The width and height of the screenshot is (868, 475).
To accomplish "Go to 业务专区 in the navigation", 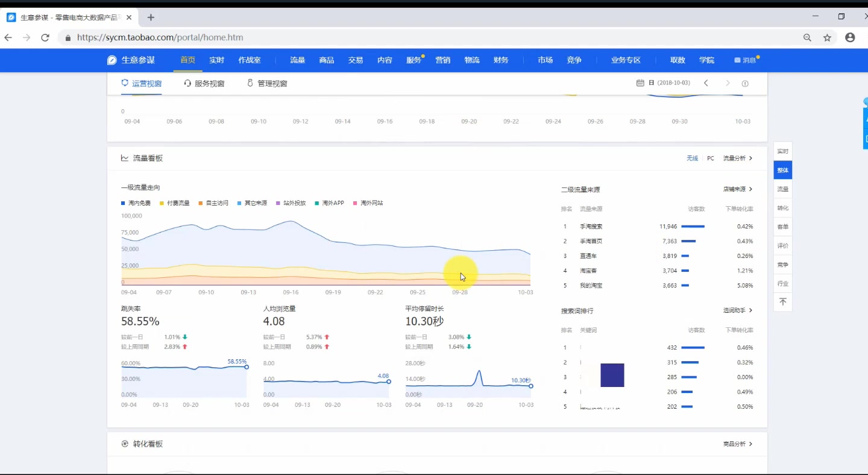I will tap(626, 60).
